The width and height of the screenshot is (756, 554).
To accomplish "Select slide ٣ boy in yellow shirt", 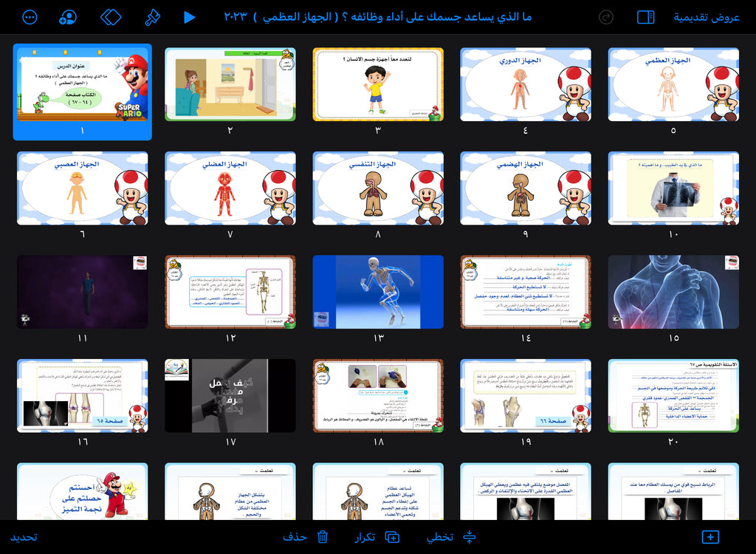I will point(378,84).
